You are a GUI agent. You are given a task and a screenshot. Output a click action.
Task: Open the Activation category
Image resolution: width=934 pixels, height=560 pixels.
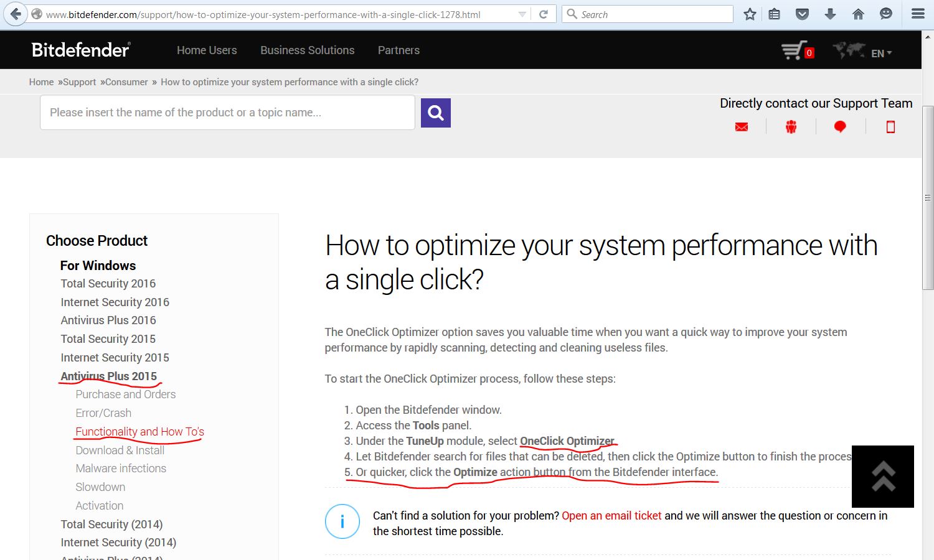100,506
